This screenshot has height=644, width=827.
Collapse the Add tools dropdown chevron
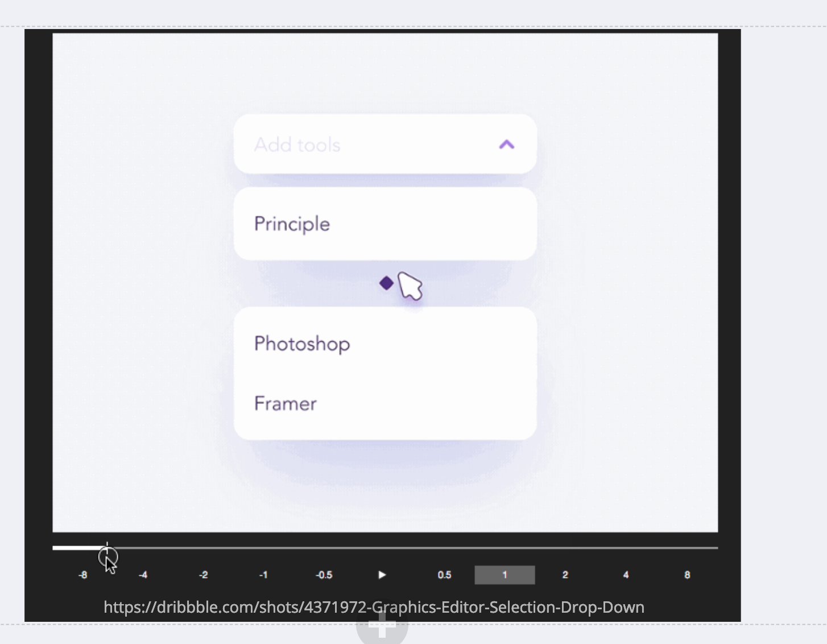tap(506, 145)
